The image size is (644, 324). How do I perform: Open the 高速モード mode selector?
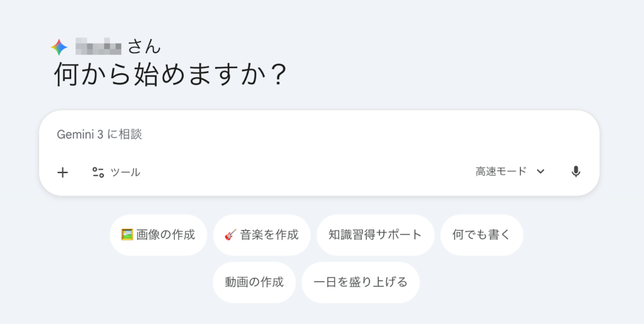(502, 172)
